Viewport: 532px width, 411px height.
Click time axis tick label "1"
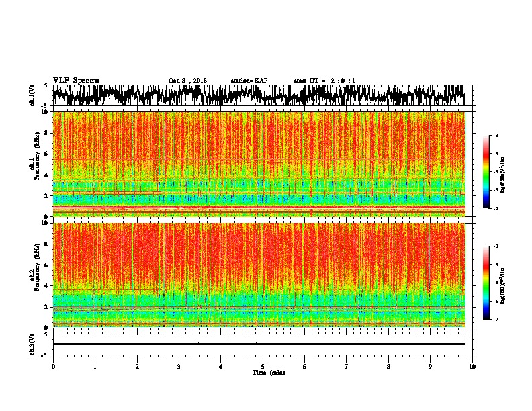click(x=95, y=367)
